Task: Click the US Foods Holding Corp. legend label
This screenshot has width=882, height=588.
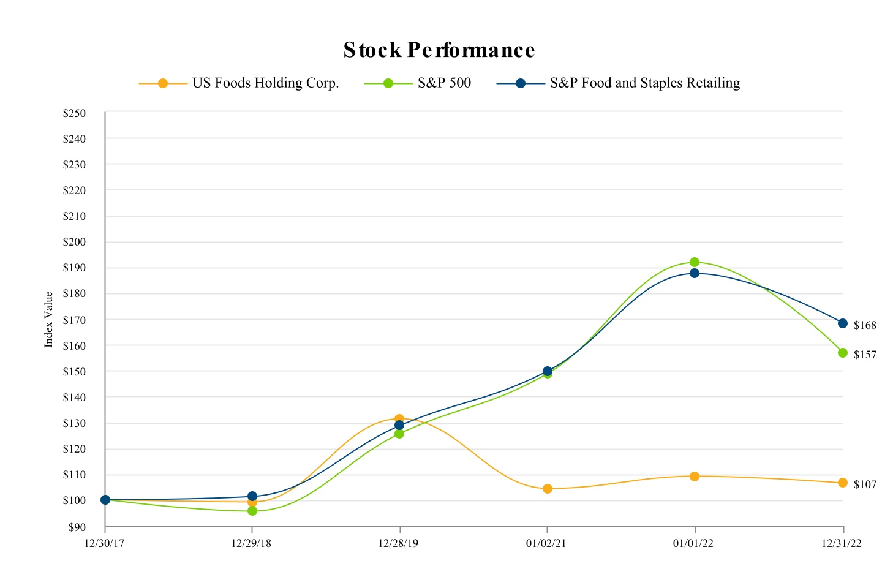Action: 265,83
